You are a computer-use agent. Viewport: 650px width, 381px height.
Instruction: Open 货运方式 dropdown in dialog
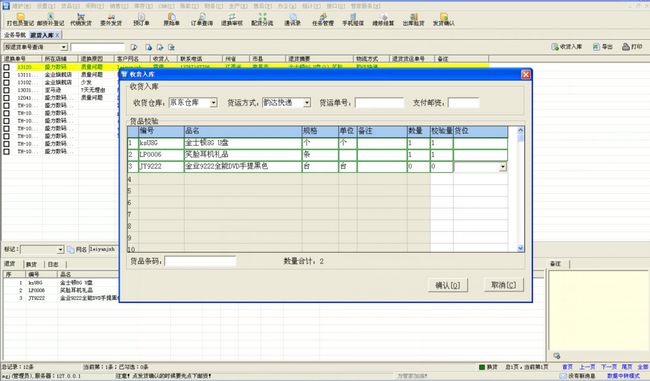click(307, 102)
